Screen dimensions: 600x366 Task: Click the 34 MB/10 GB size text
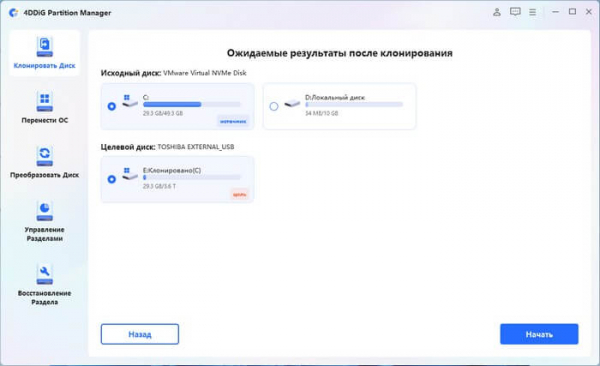tap(321, 113)
